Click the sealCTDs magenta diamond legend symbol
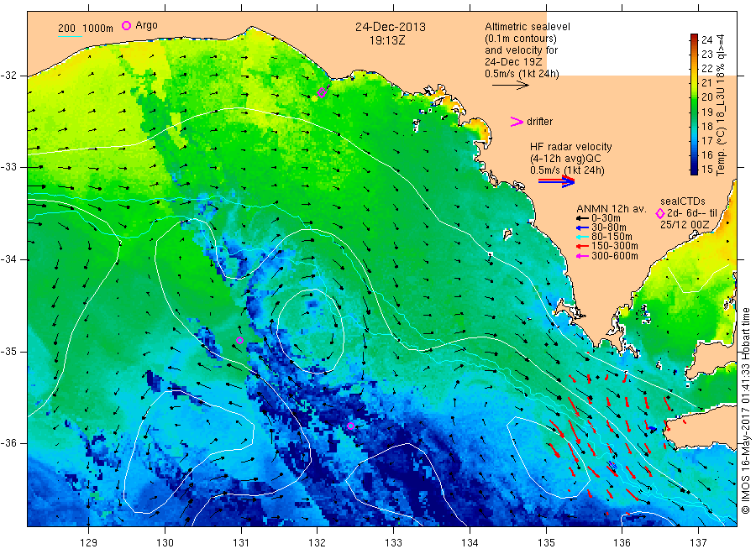756x554 pixels. [x=660, y=213]
